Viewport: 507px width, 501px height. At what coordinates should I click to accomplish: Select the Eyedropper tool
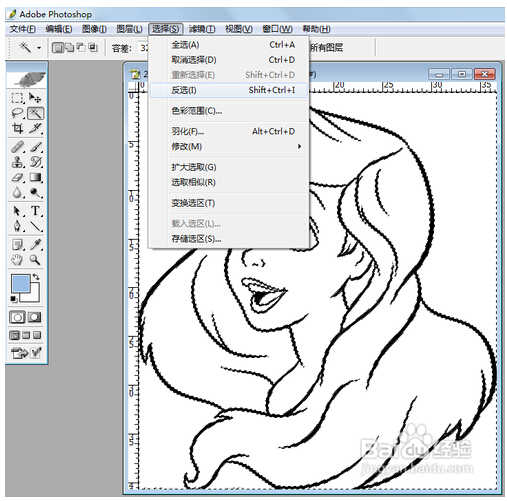[35, 245]
